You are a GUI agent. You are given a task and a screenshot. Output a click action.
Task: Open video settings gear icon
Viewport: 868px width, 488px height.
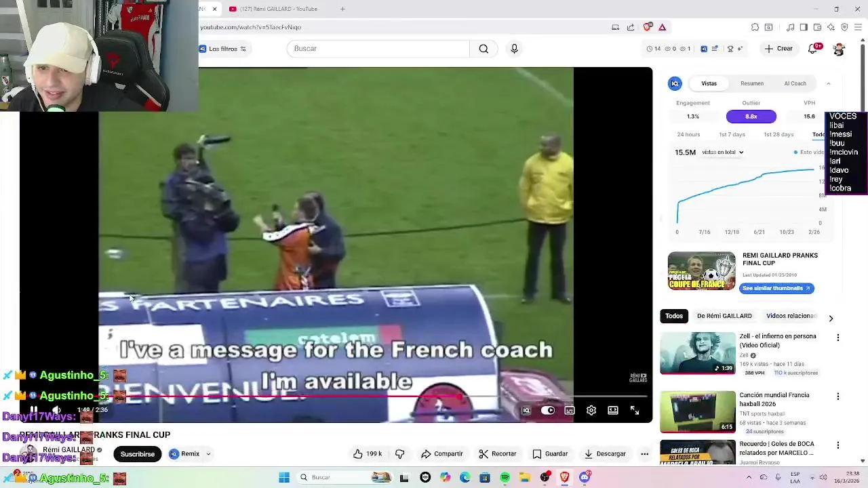click(591, 410)
